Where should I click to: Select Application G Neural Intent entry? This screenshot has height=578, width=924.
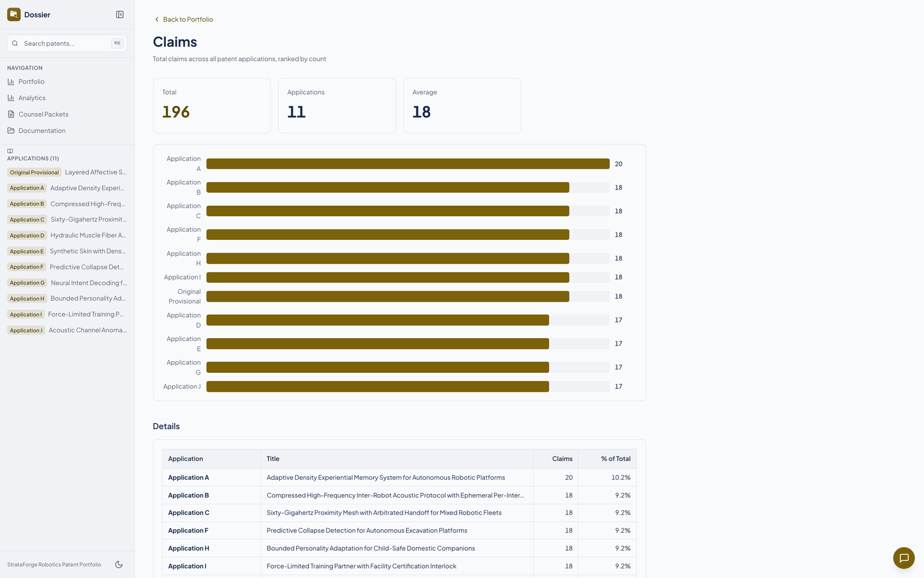point(67,283)
